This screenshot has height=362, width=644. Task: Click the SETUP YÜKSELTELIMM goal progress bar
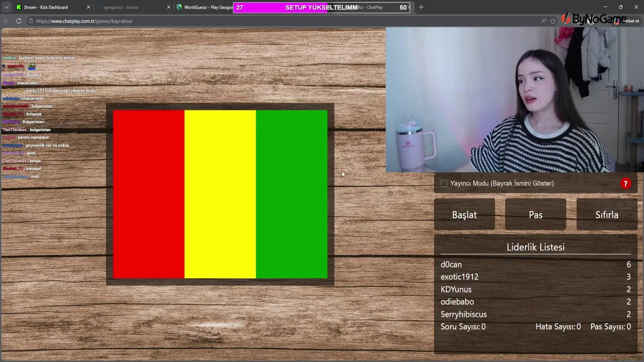[x=321, y=8]
